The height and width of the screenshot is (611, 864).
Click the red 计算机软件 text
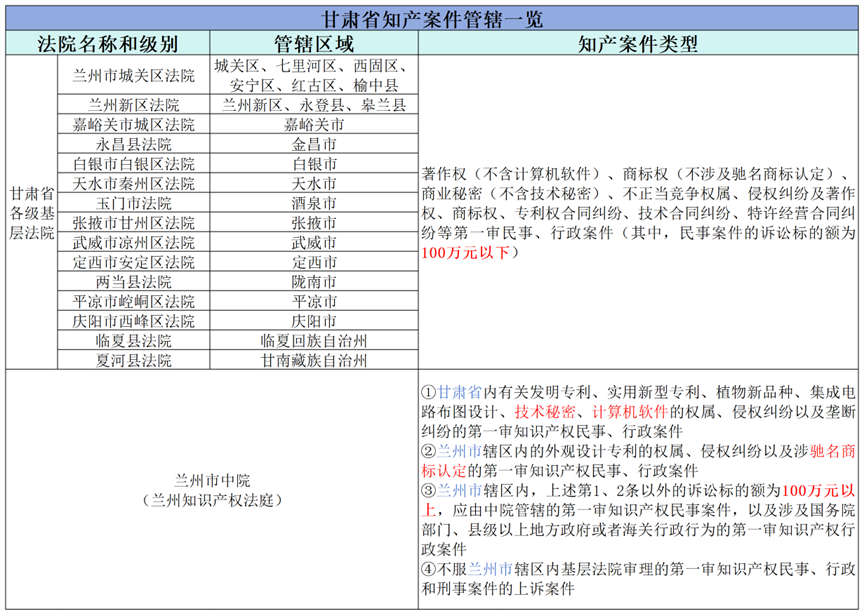coord(626,411)
